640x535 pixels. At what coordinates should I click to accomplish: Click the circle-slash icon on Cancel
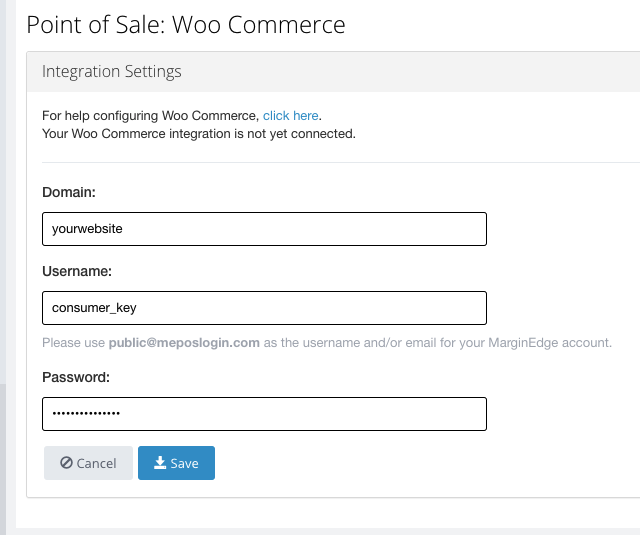point(66,463)
